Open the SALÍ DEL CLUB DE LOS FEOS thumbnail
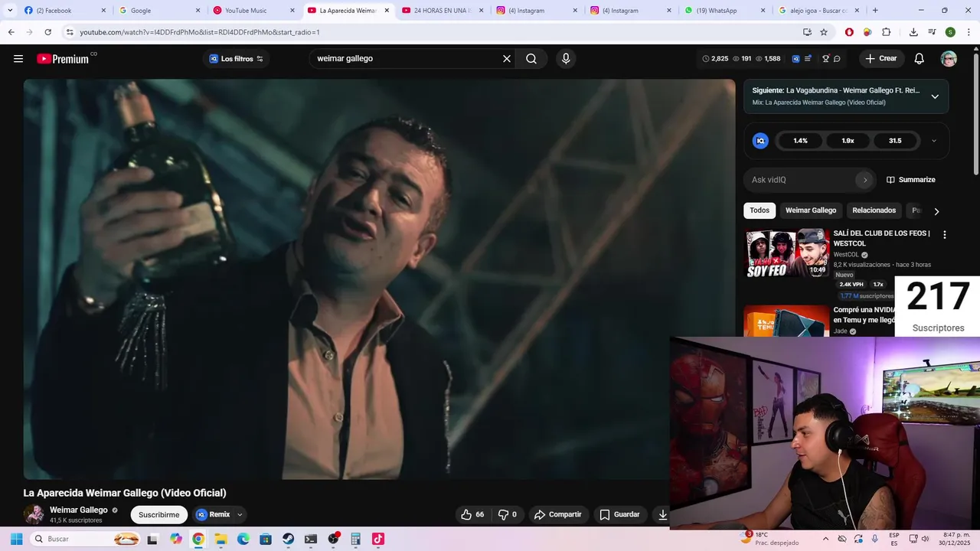Image resolution: width=980 pixels, height=551 pixels. 786,253
